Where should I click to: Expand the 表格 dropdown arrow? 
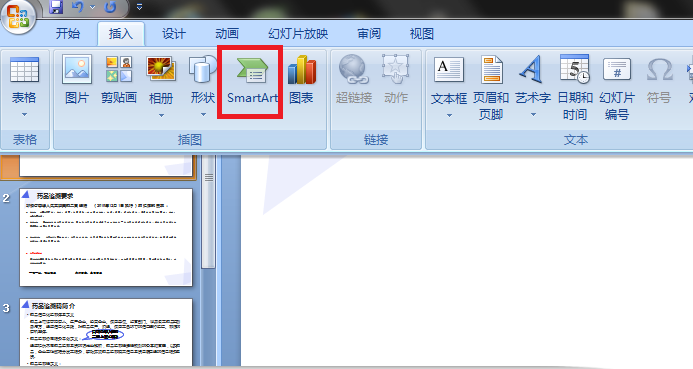pos(24,115)
